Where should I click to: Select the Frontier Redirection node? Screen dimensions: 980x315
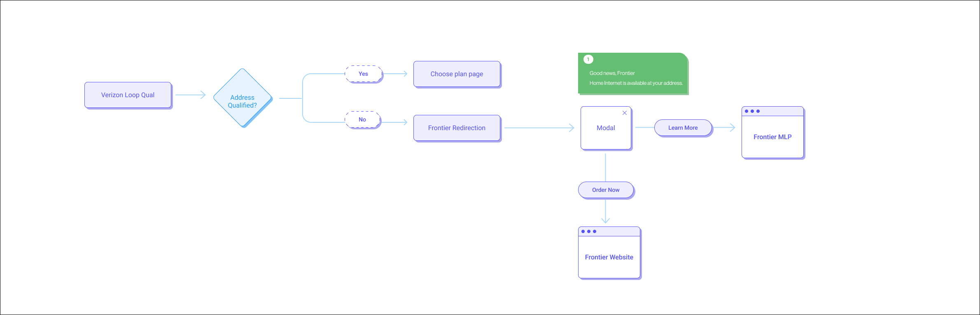(457, 128)
